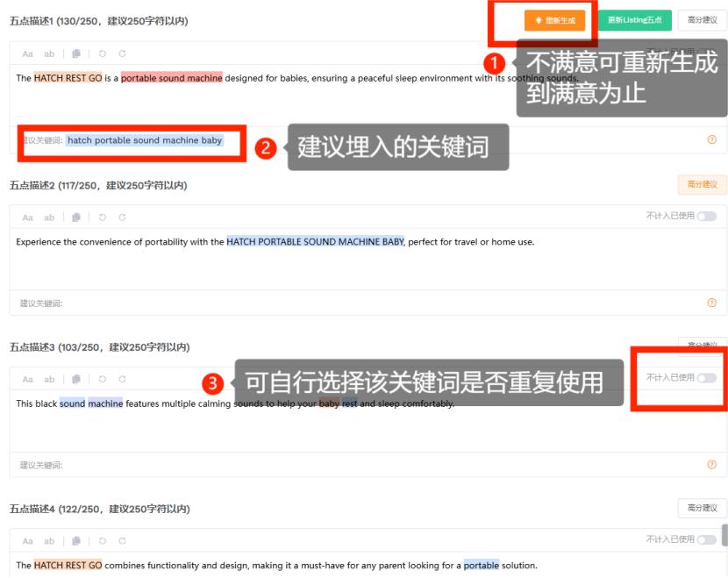Open 高分建议 for 五点描述4
This screenshot has width=728, height=578.
pos(702,508)
